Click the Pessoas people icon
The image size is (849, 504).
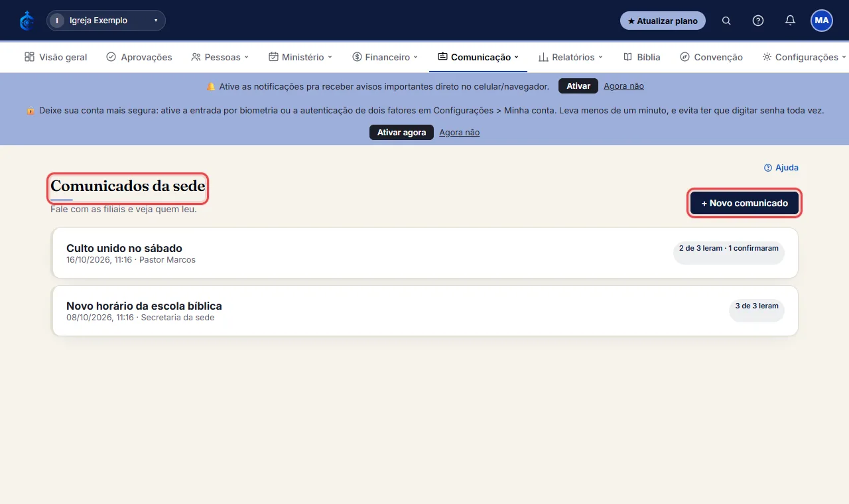tap(196, 57)
